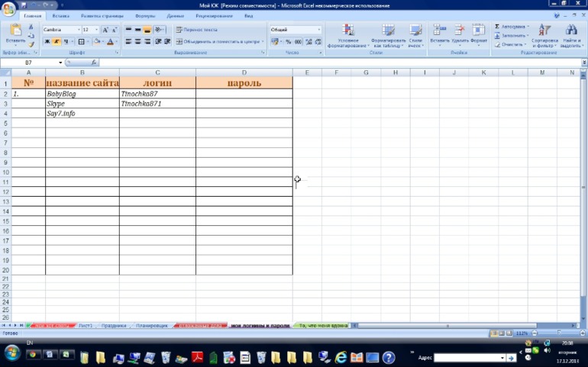
Task: Open the Праздники sheet tab
Action: pos(114,326)
